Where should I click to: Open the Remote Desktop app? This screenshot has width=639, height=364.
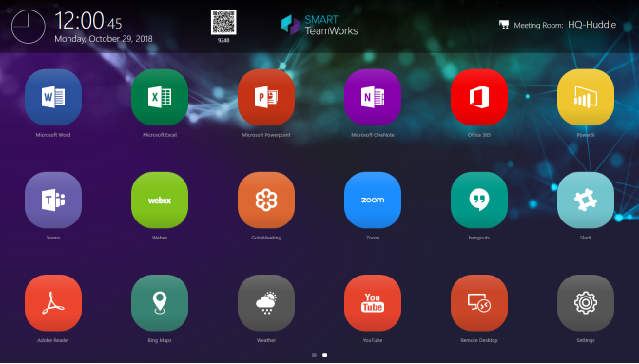[x=479, y=303]
